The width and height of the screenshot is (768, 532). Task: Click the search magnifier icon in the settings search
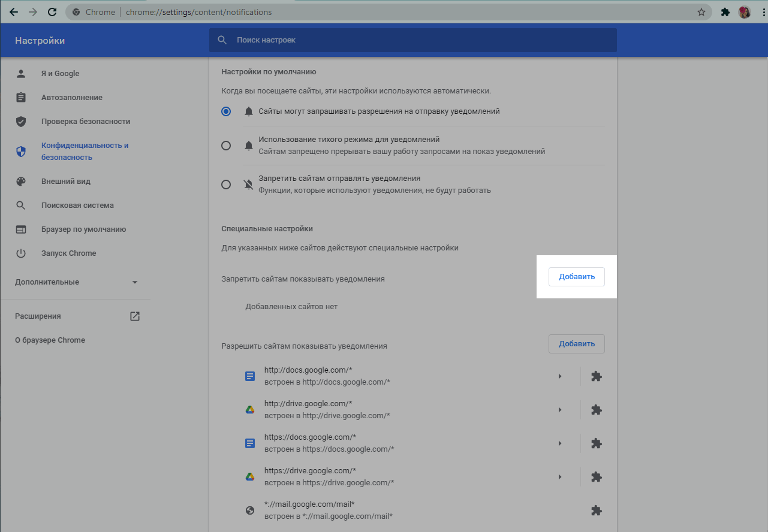point(222,40)
